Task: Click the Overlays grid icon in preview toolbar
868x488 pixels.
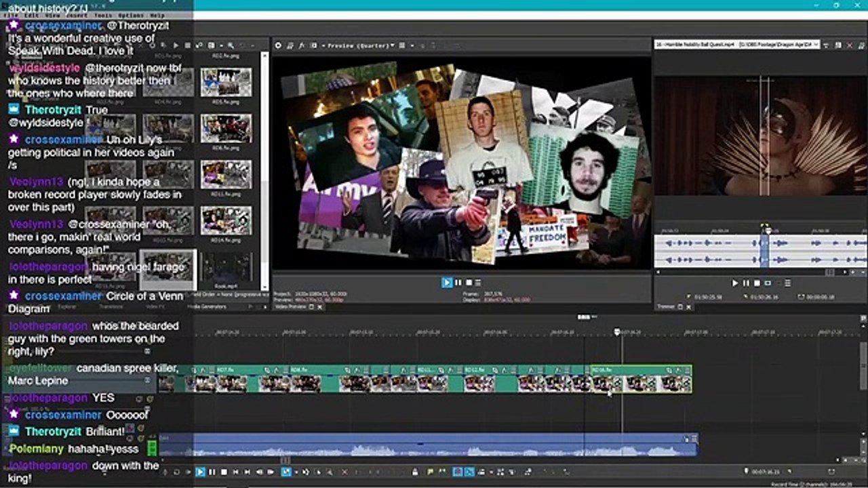Action: tap(401, 45)
